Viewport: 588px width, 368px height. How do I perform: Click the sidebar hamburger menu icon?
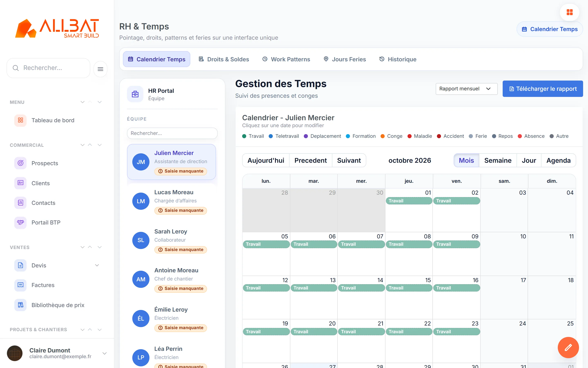100,69
